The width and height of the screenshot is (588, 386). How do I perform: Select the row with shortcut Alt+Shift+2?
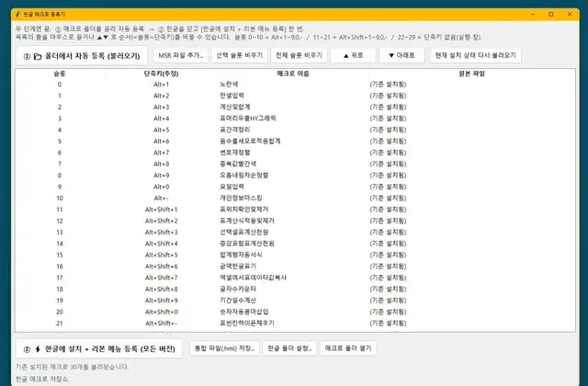coord(295,221)
